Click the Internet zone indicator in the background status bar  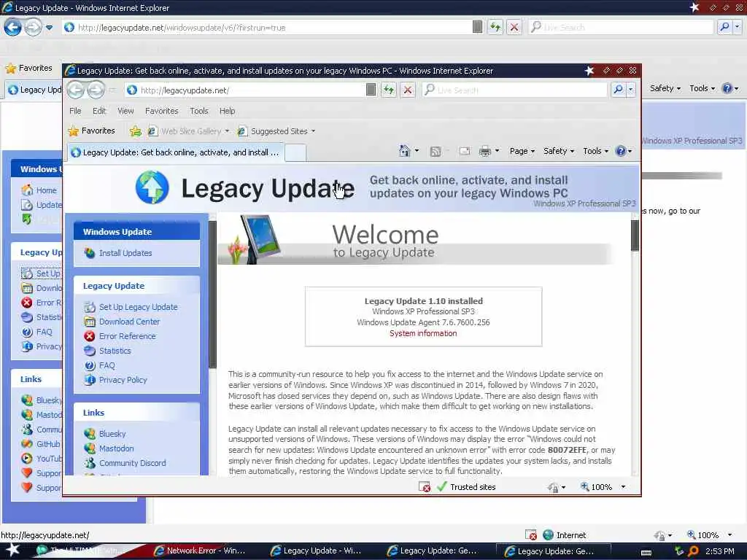click(x=565, y=535)
